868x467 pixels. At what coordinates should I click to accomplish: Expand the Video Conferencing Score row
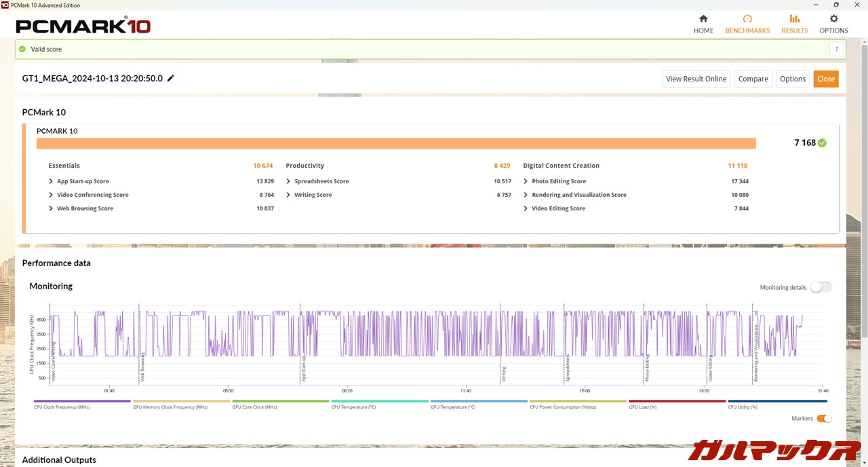[51, 195]
